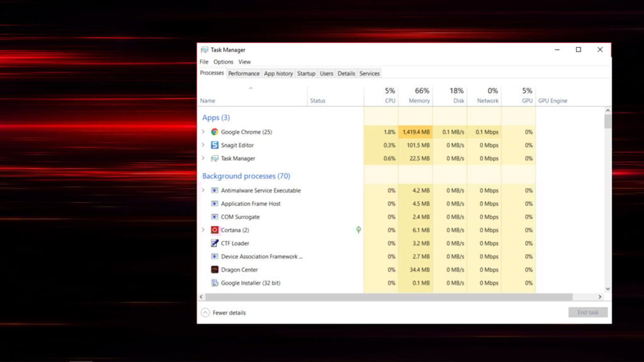Click the Task Manager icon in the title bar
The width and height of the screenshot is (644, 362).
coord(204,49)
